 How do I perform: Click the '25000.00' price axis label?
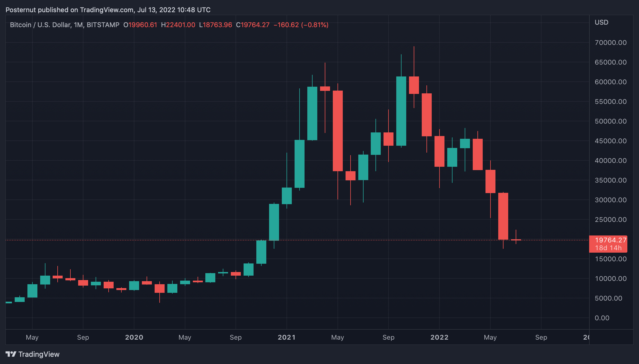tap(611, 220)
